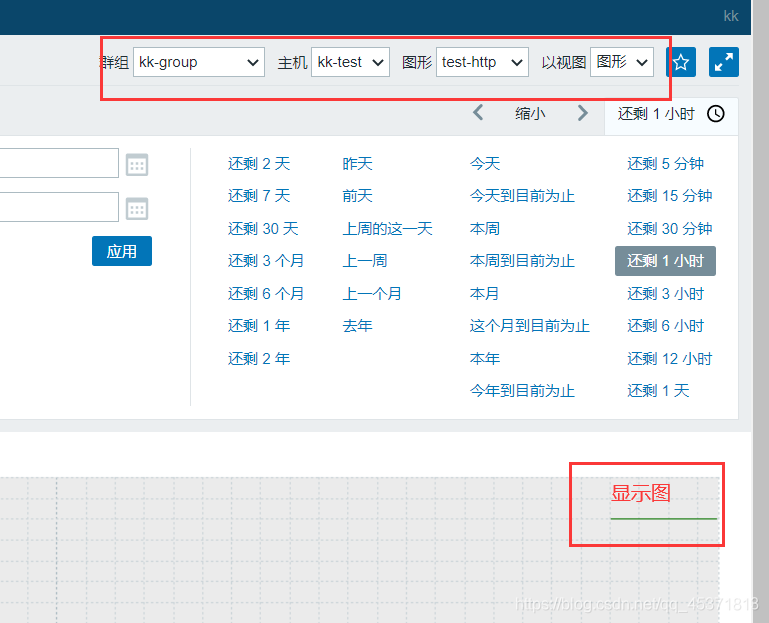This screenshot has height=623, width=769.
Task: Open the upper date field calendar icon
Action: 137,164
